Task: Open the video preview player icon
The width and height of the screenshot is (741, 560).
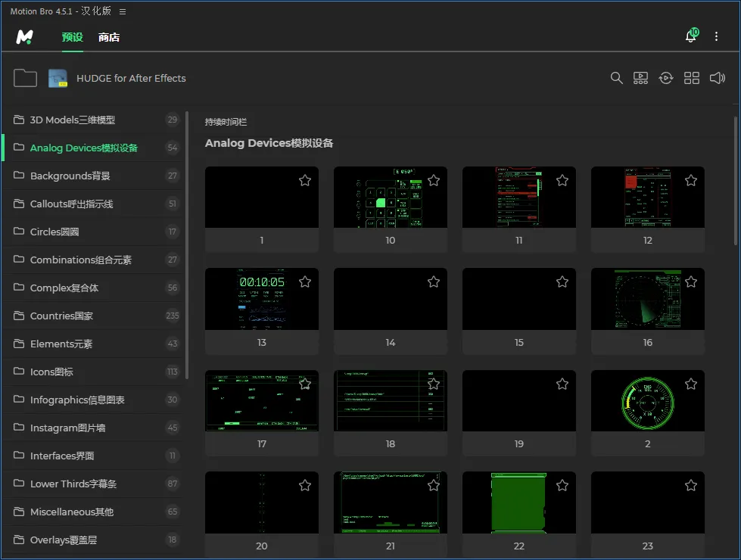Action: coord(640,78)
